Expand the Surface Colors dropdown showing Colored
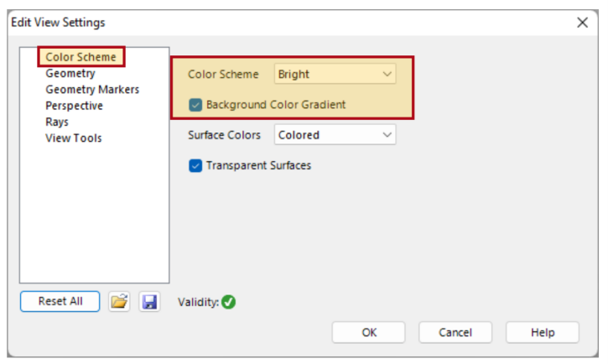 tap(335, 134)
